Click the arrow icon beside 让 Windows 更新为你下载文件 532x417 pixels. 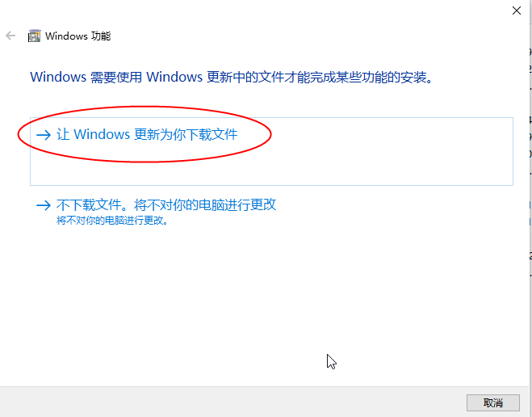coord(44,135)
